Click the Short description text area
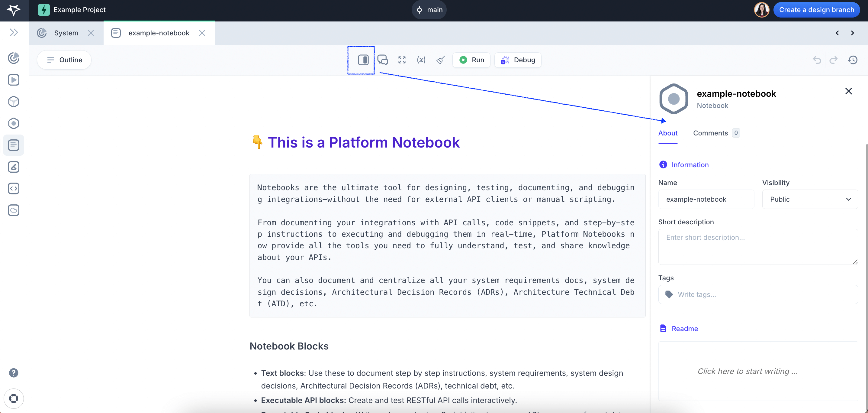This screenshot has height=413, width=868. click(758, 247)
